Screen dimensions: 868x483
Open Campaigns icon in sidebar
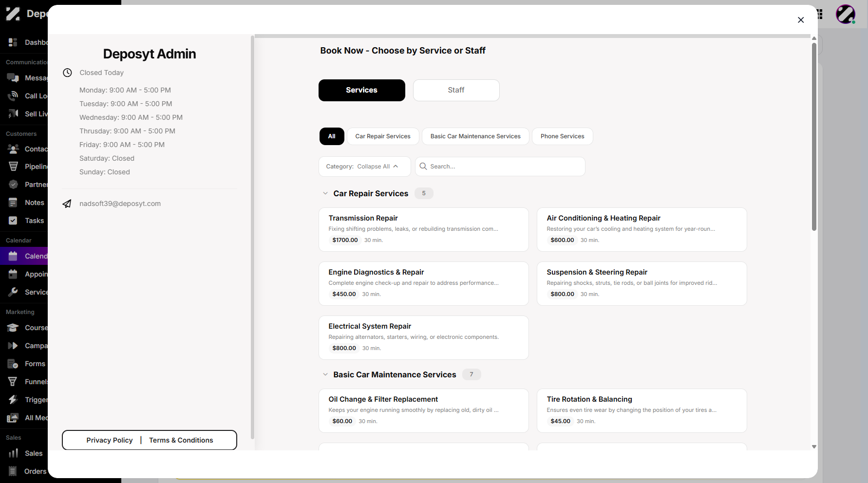[13, 346]
